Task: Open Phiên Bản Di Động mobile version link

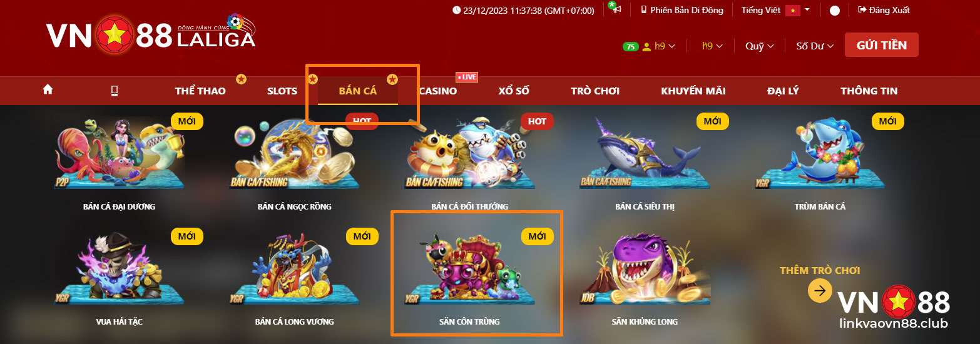Action: coord(681,10)
